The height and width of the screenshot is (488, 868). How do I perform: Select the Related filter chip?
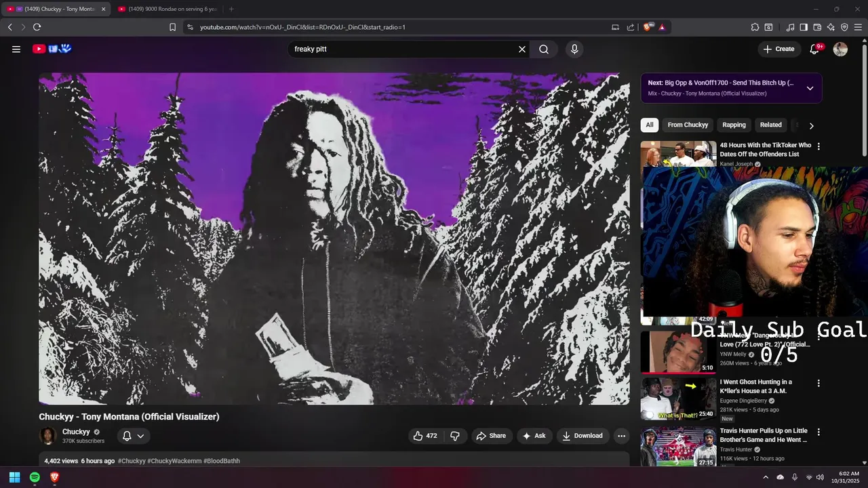(770, 125)
